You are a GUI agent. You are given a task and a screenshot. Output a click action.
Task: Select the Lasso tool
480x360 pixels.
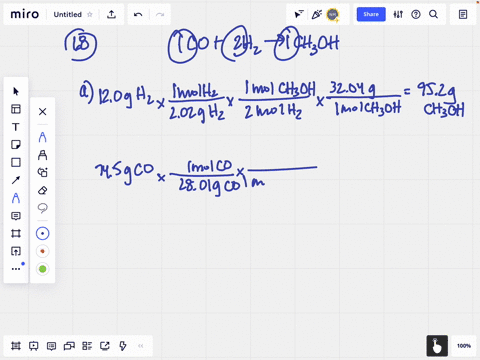click(x=42, y=208)
